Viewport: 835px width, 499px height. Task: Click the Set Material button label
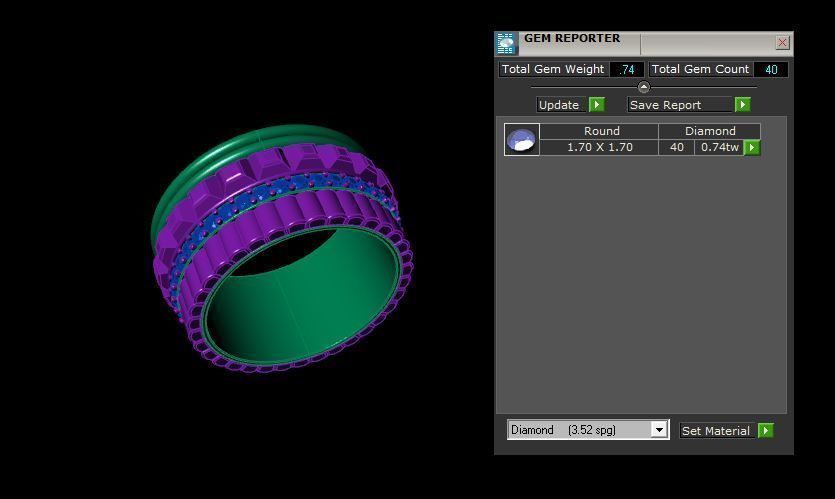(x=716, y=431)
